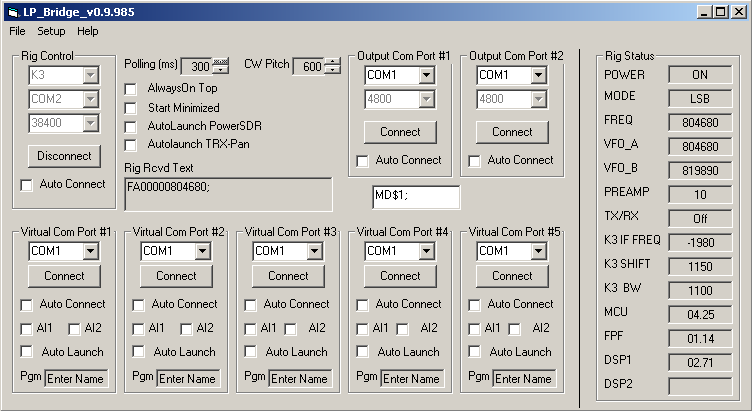Toggle Auto Connect for Virtual Com Port #1
The height and width of the screenshot is (411, 752).
(x=26, y=305)
